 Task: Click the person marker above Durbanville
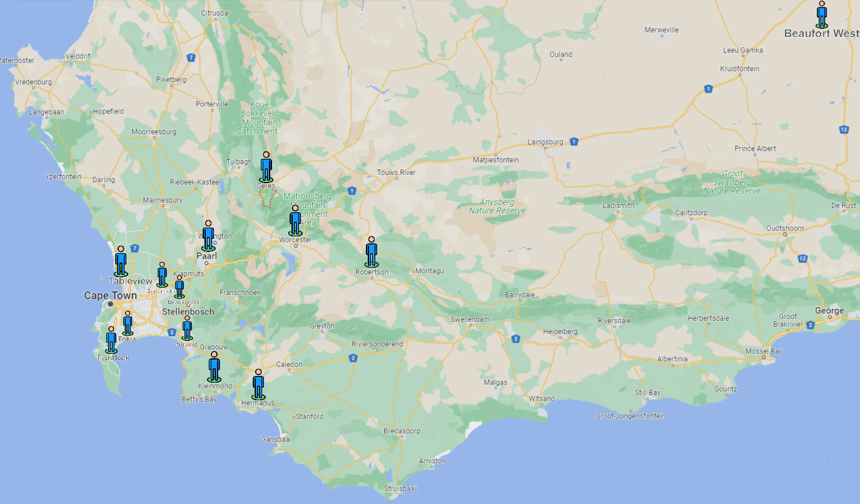(162, 274)
